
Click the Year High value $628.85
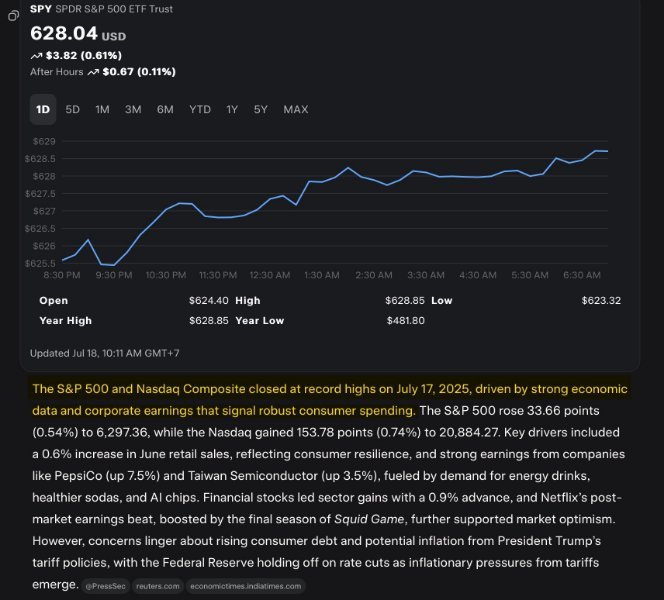coord(208,320)
